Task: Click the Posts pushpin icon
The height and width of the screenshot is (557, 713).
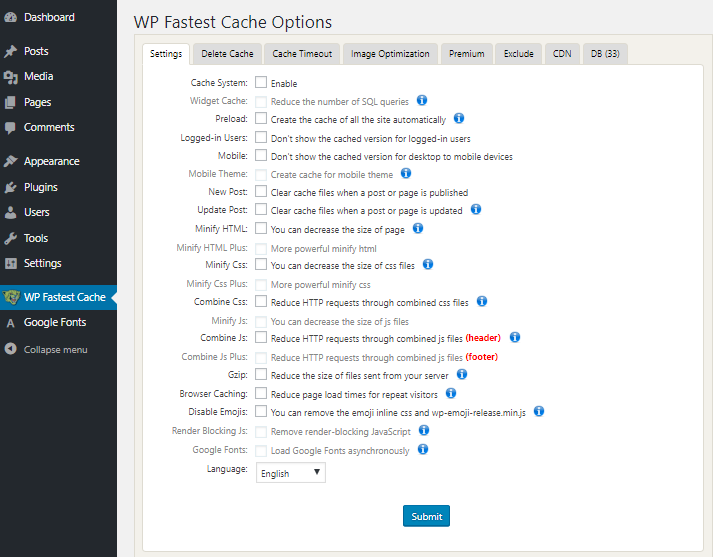Action: pos(10,51)
